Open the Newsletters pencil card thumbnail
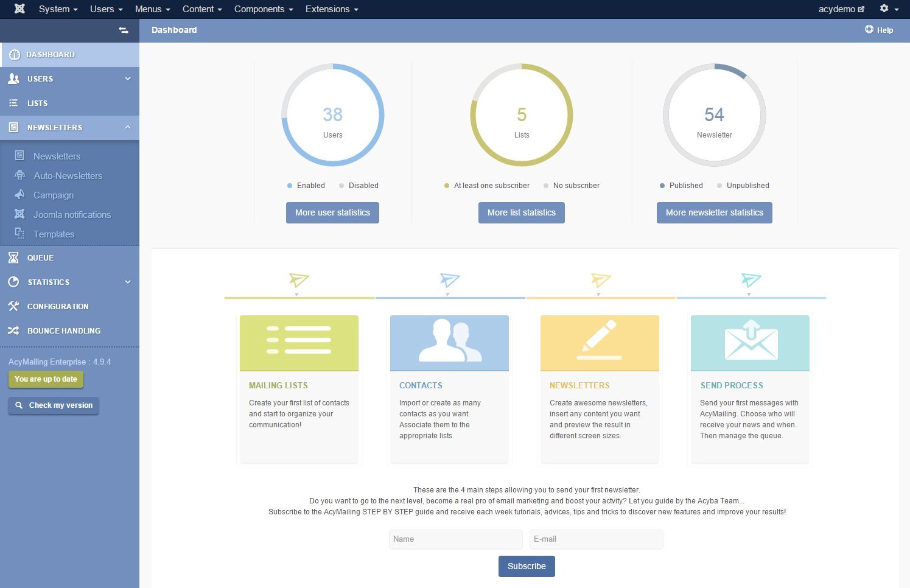Image resolution: width=910 pixels, height=588 pixels. (600, 343)
